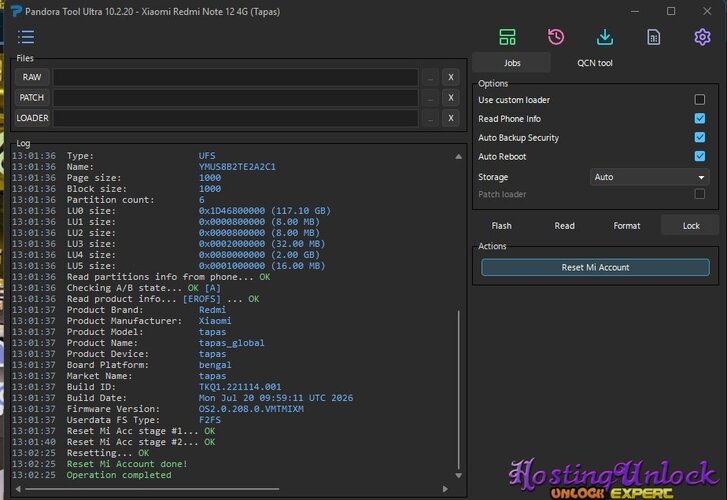Select the Flash tab
Viewport: 727px width, 500px height.
[x=501, y=226]
